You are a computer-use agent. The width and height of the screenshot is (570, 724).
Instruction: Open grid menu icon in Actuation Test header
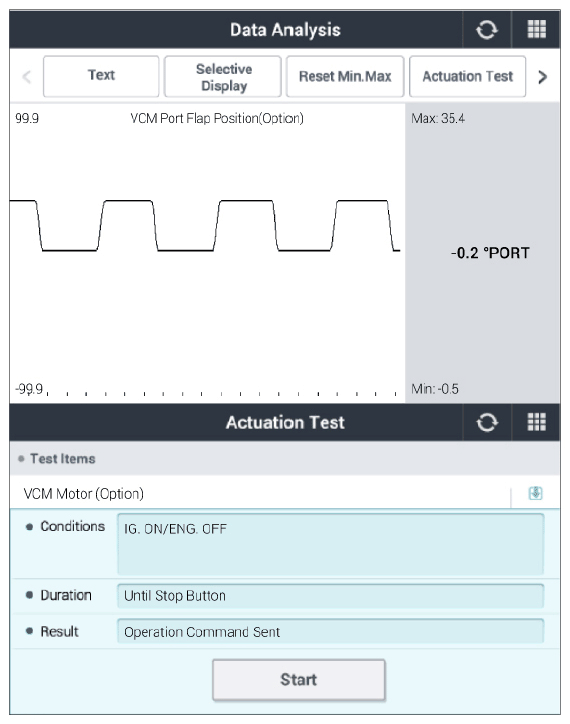point(536,422)
